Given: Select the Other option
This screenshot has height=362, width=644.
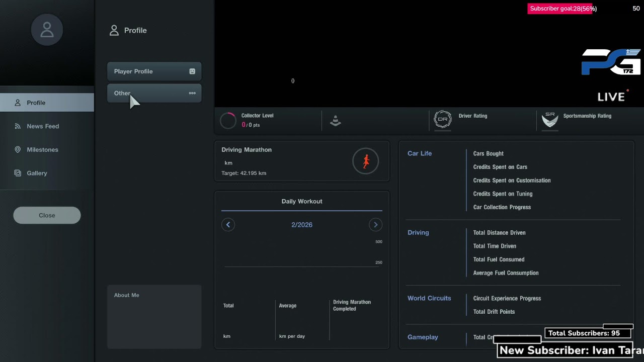Looking at the screenshot, I should coord(154,93).
